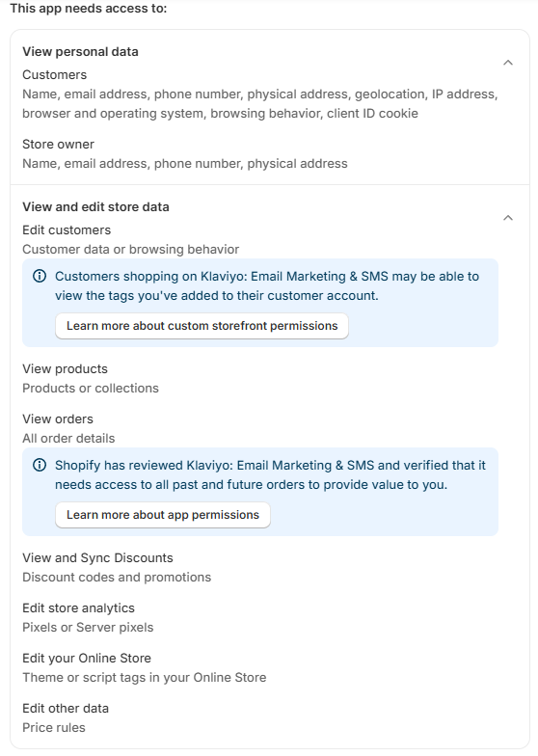This screenshot has height=756, width=538.
Task: Click the Customers permission label
Action: (54, 75)
